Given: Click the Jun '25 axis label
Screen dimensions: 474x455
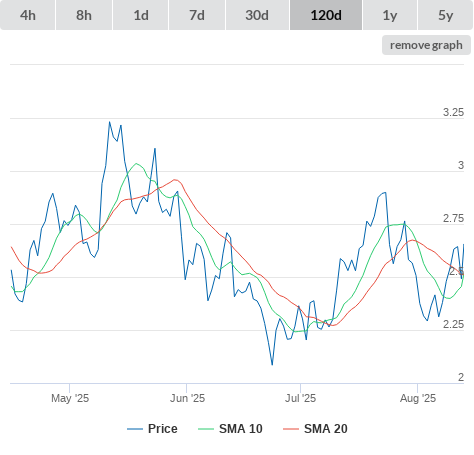Looking at the screenshot, I should click(x=187, y=398).
